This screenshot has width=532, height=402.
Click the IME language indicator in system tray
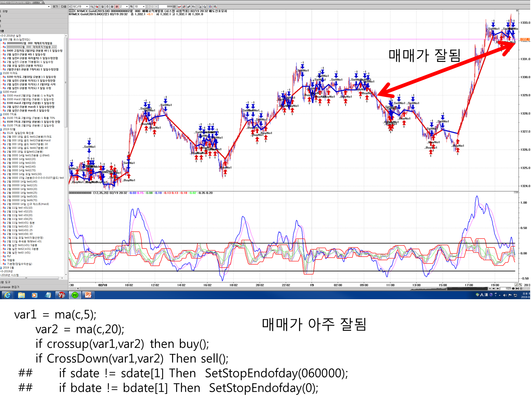pos(482,295)
